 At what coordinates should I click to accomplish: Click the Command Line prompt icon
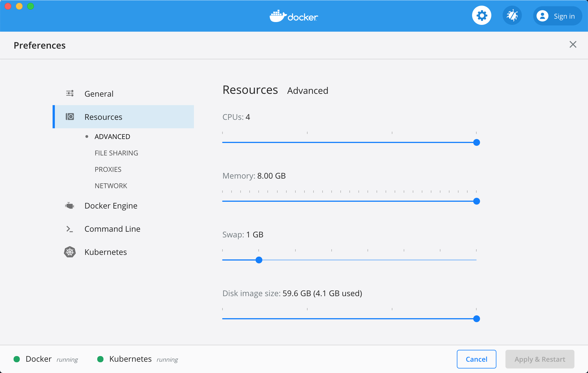[70, 229]
